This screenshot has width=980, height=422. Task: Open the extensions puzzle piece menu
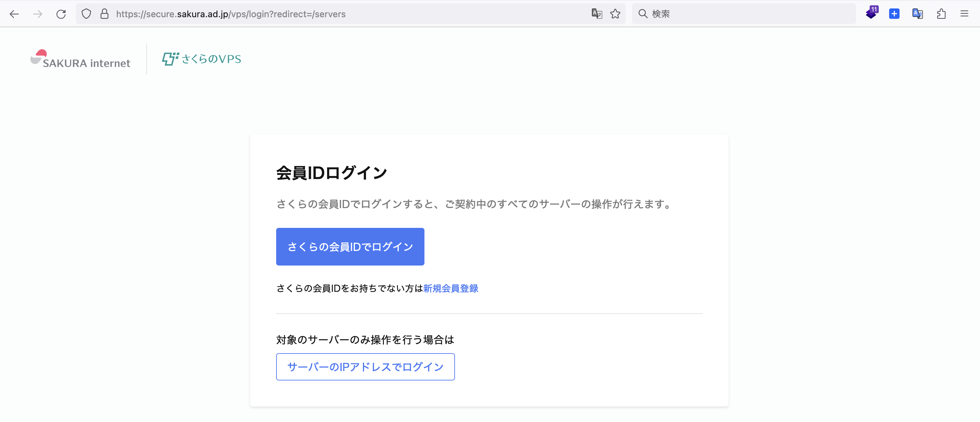941,14
